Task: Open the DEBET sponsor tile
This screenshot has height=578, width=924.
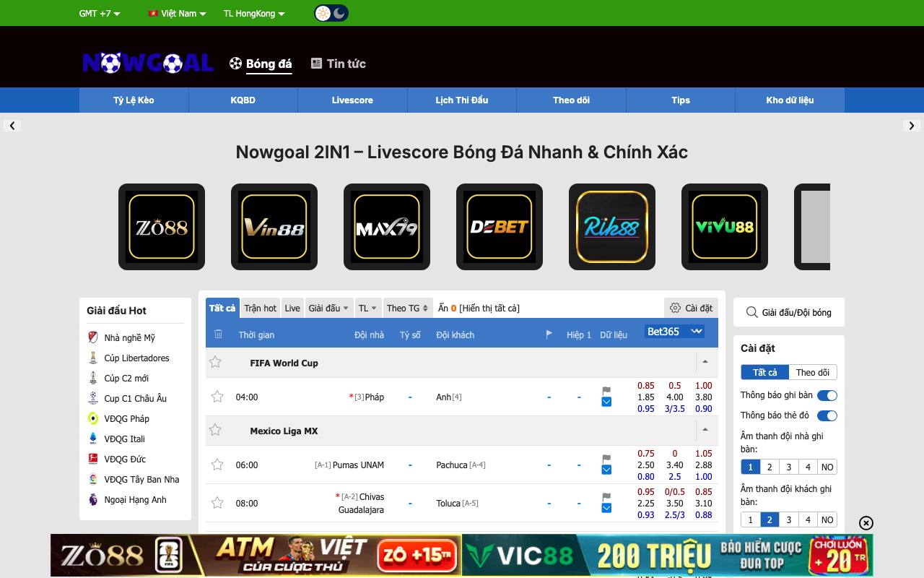Action: point(500,227)
